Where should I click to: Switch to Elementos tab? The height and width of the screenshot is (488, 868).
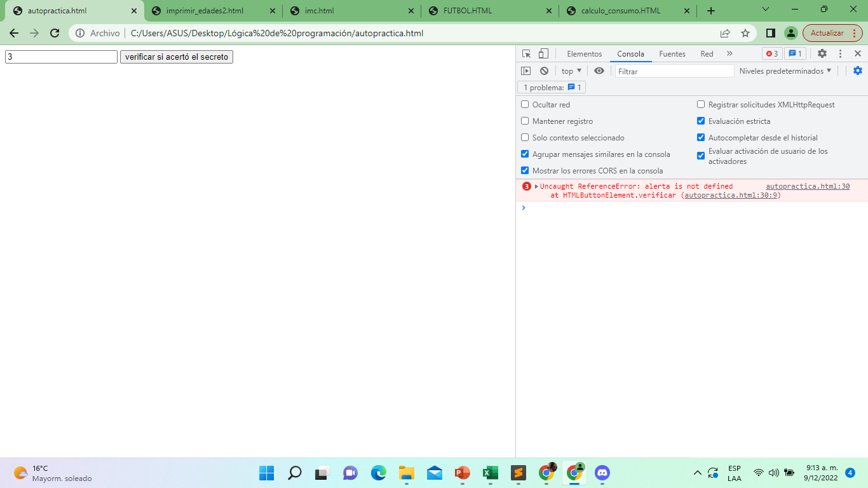point(584,54)
